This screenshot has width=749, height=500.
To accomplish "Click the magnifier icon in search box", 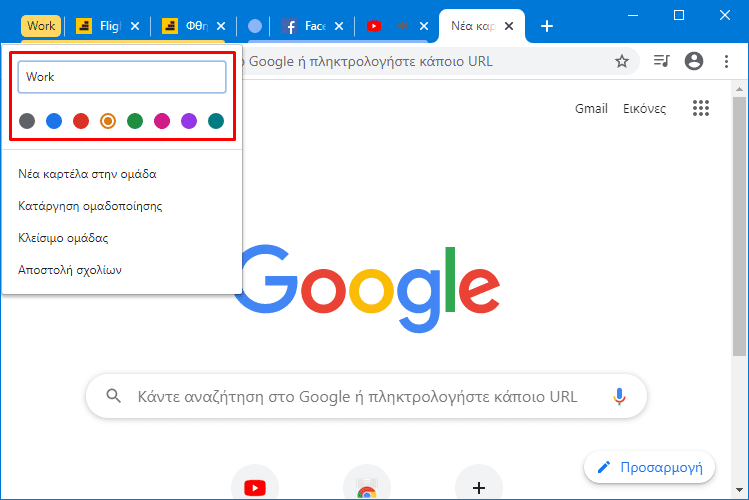I will [x=114, y=396].
